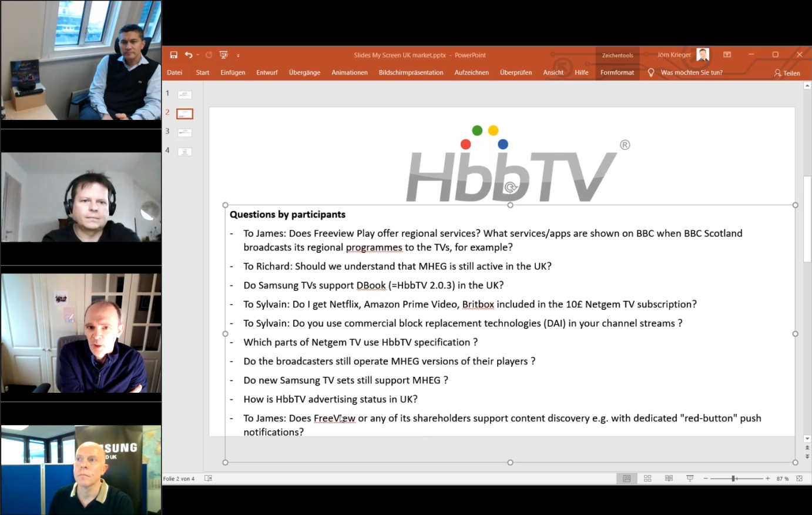Start presentation from the status bar icon
812x515 pixels.
(690, 478)
